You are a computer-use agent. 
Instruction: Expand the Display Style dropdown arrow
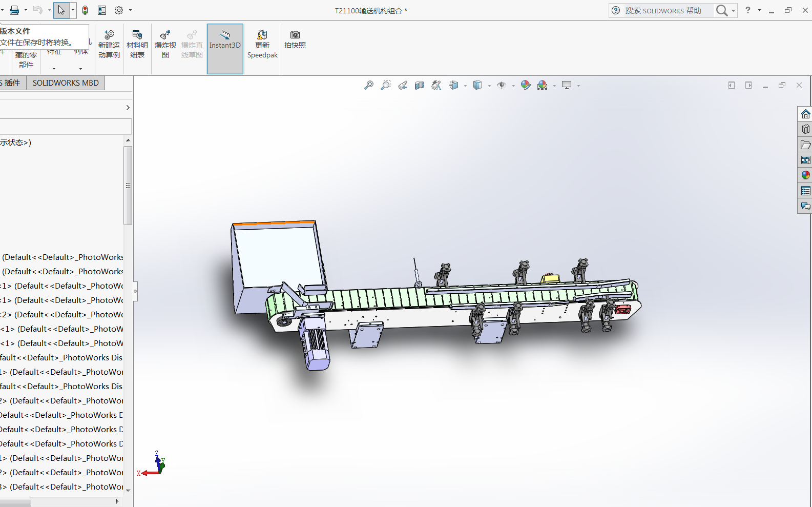tap(489, 86)
